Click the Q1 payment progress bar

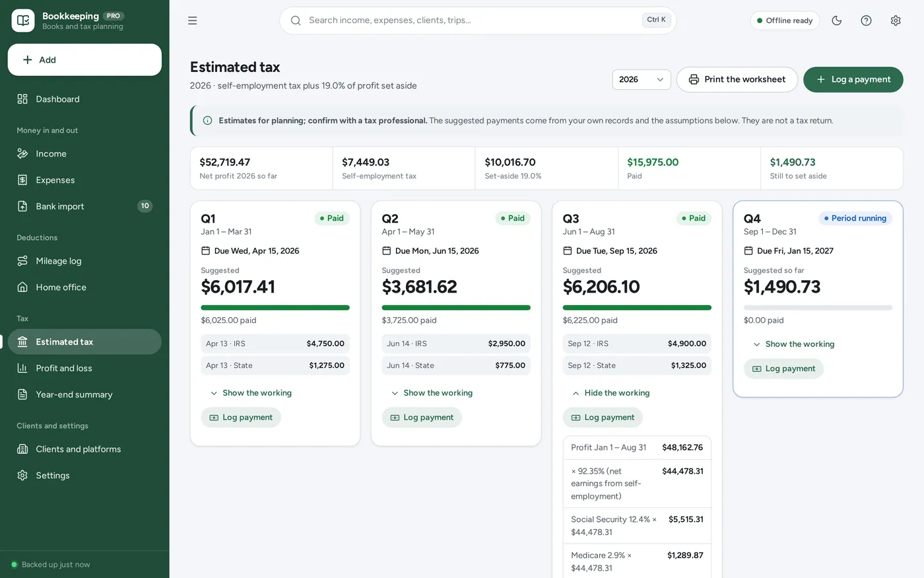coord(275,308)
